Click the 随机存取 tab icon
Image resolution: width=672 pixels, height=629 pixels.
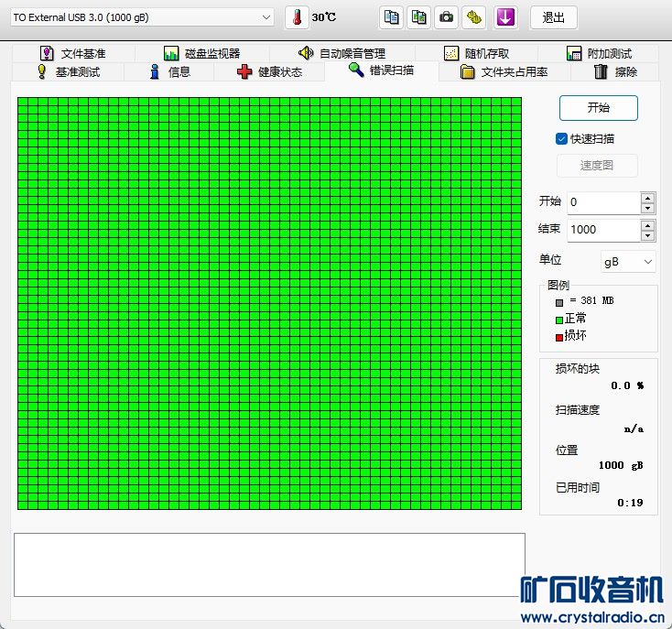tap(450, 53)
